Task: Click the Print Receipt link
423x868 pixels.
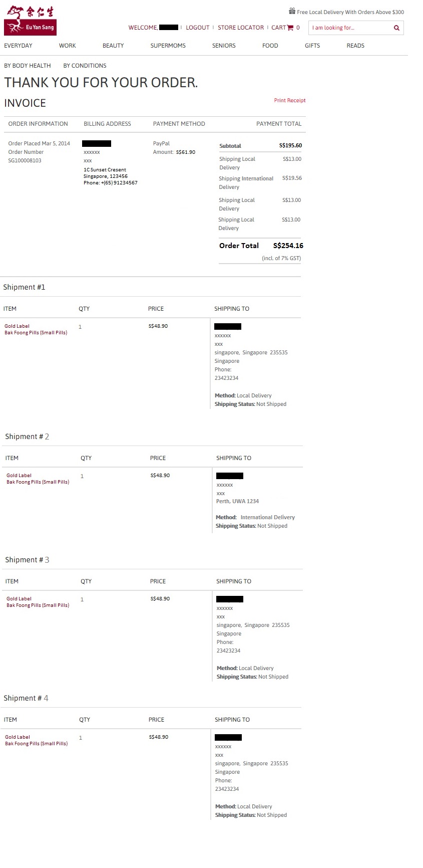Action: [x=289, y=100]
